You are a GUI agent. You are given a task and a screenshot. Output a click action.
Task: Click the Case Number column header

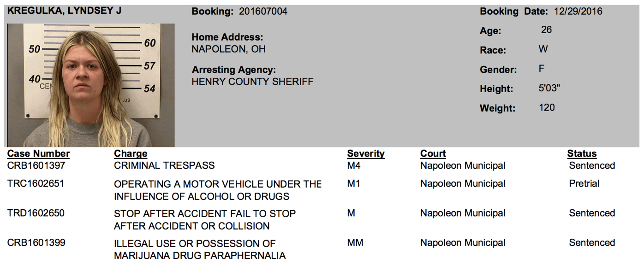coord(38,154)
